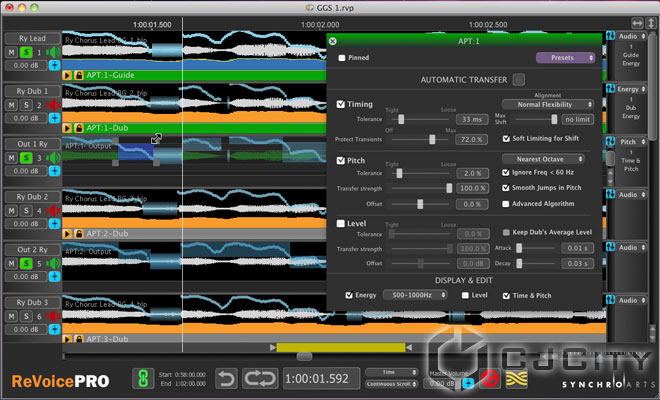Screen dimensions: 660x400
Task: Click the undo arrow button
Action: 226,378
